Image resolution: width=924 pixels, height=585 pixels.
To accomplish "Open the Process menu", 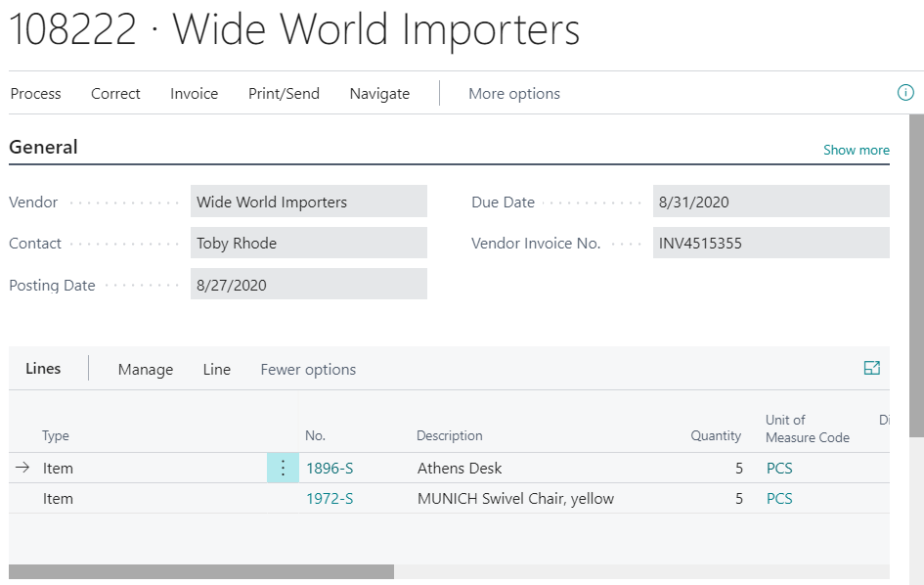I will 35,93.
